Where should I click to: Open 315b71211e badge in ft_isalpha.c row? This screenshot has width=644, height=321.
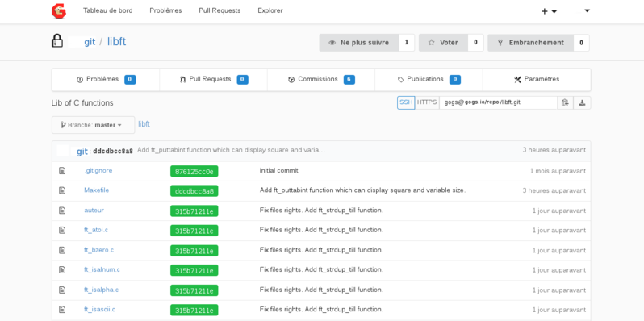pos(194,290)
